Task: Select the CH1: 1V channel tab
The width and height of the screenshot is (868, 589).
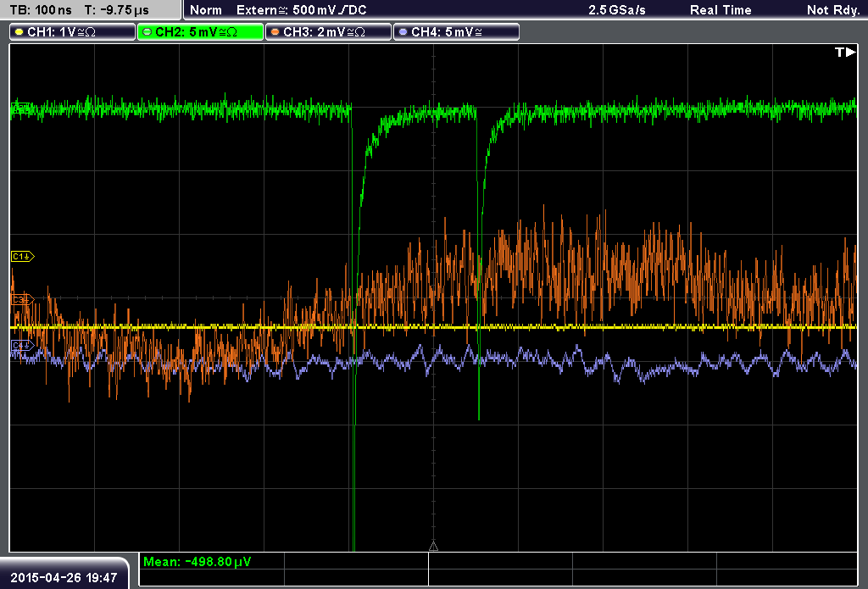Action: (73, 32)
